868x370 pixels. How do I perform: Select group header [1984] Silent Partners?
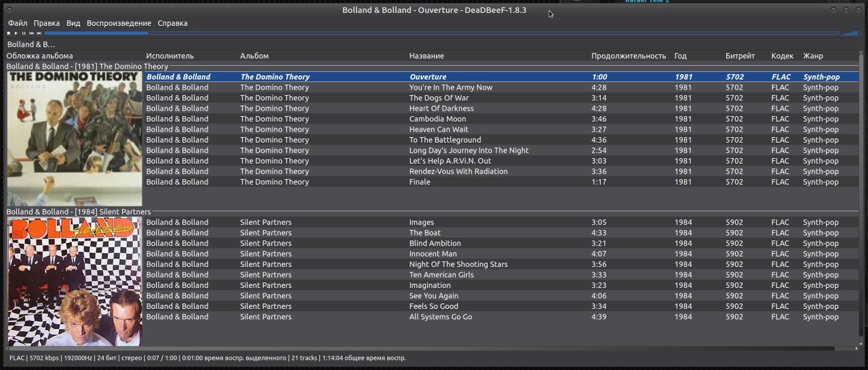click(x=79, y=212)
